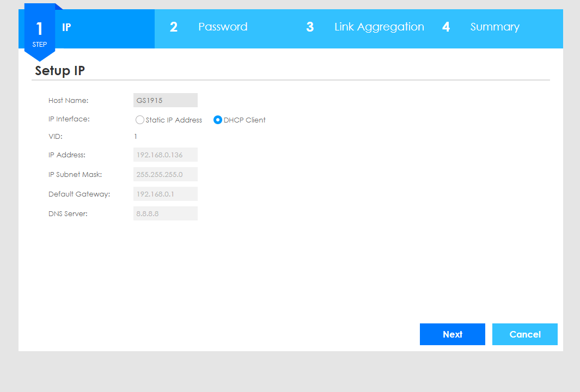
Task: Open step 1 IP tab
Action: coord(87,29)
